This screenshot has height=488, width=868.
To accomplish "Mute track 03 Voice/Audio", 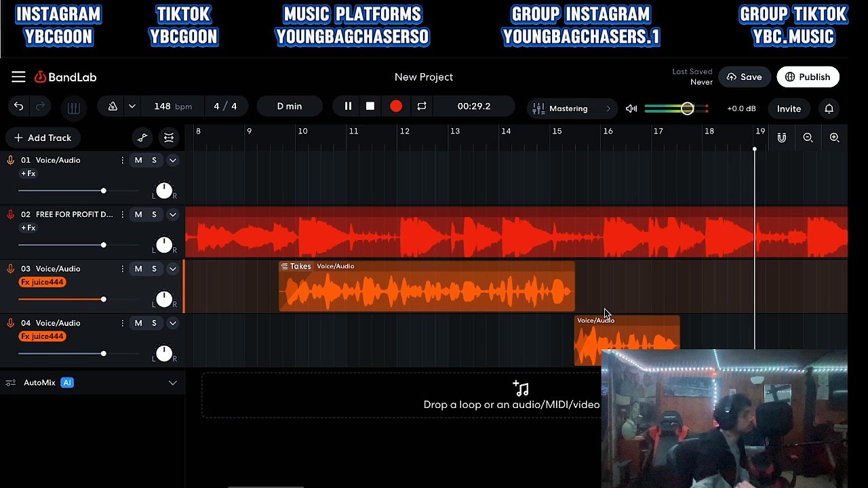I will [138, 268].
